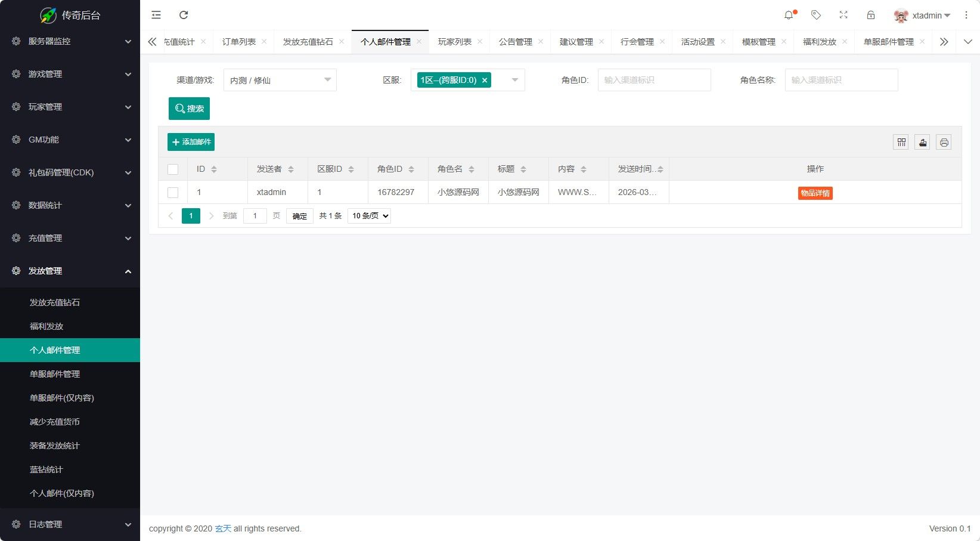Expand the 日志管理 sidebar menu
This screenshot has width=980, height=541.
70,524
